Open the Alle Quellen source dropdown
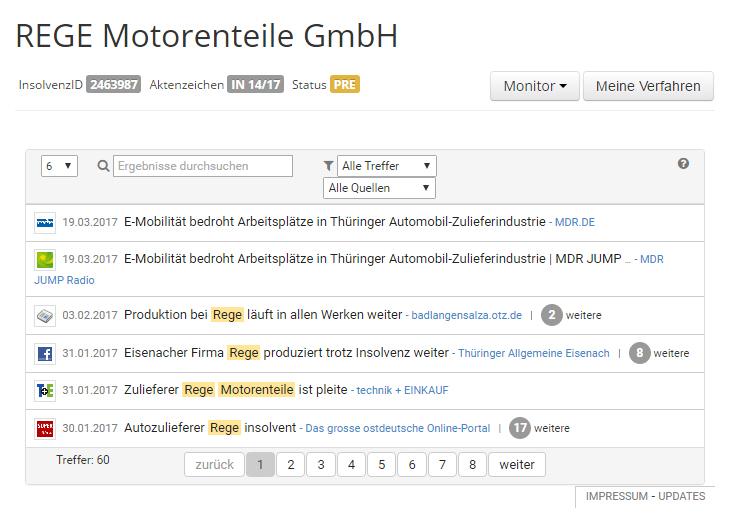Screen dimensions: 738x508 pos(379,188)
